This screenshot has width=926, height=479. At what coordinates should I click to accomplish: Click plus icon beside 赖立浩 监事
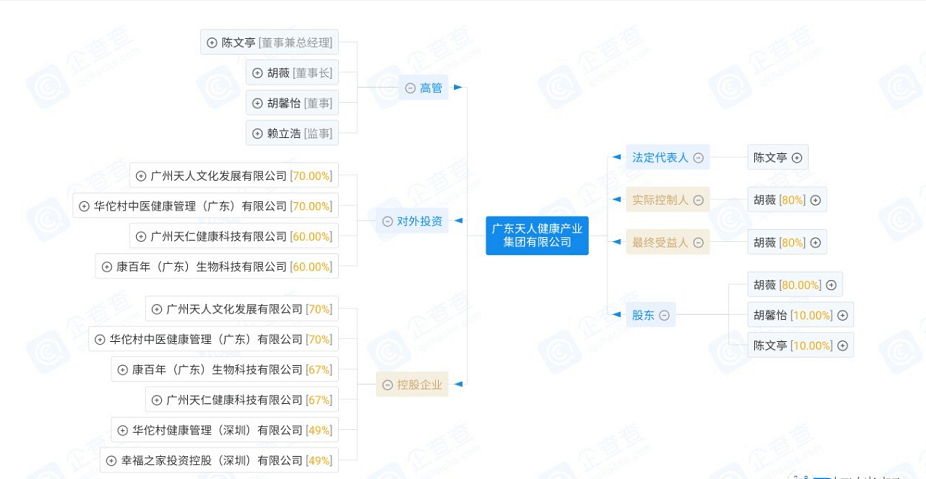(257, 133)
